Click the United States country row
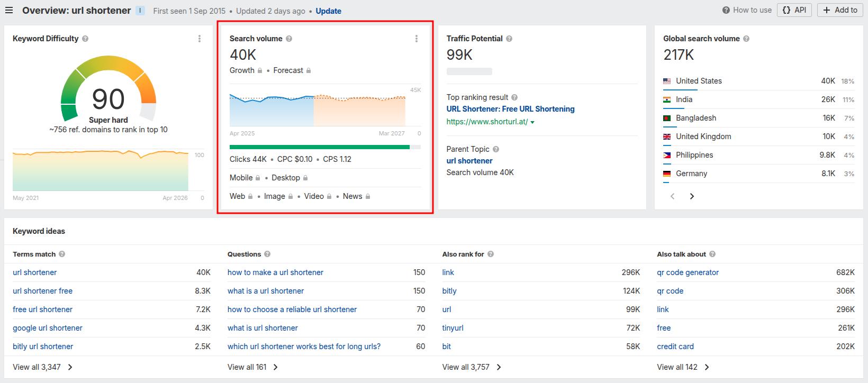 click(x=759, y=81)
